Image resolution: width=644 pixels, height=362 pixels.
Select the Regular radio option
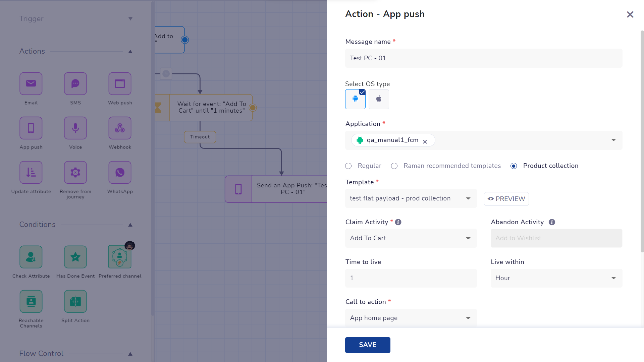pos(348,166)
